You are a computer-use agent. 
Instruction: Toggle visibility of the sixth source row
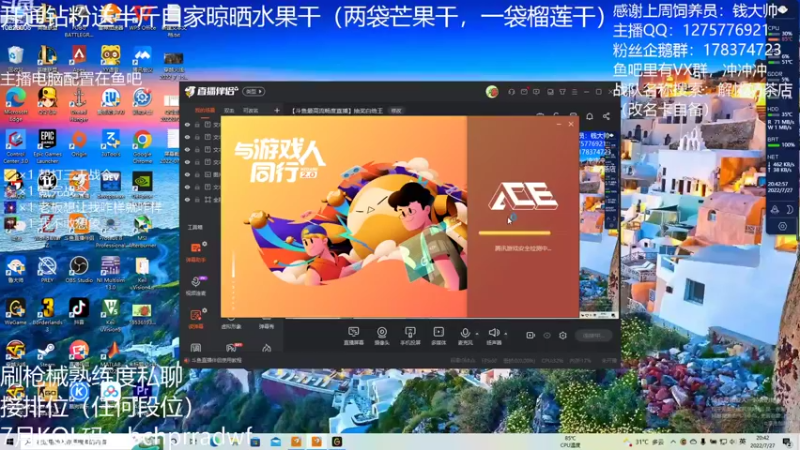coord(187,187)
